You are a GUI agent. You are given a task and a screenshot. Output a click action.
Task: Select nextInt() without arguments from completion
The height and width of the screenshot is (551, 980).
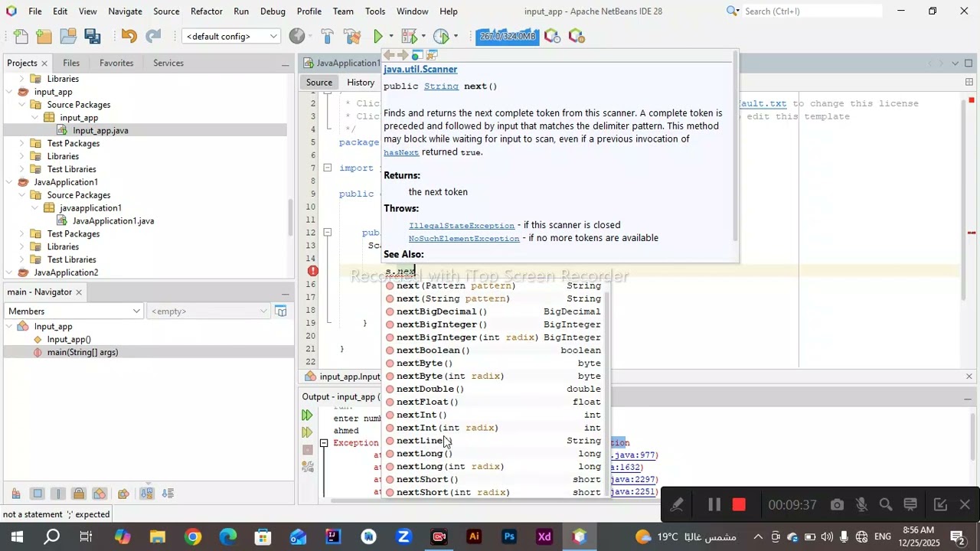click(x=494, y=415)
